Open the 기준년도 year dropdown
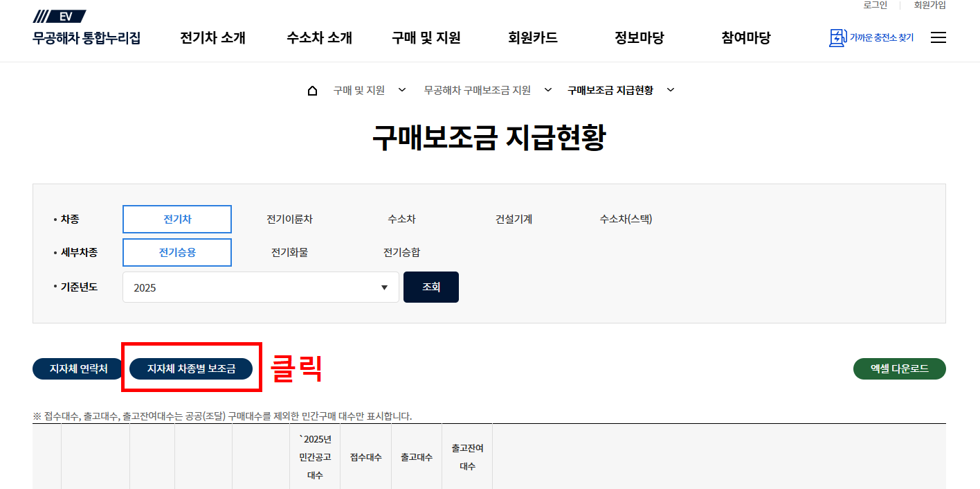 click(x=385, y=287)
